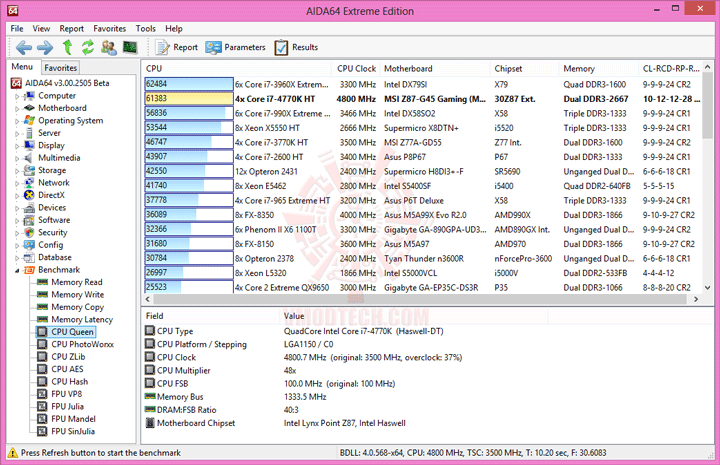Screen dimensions: 720x465
Task: Expand the Multimedia tree node
Action: pos(17,158)
